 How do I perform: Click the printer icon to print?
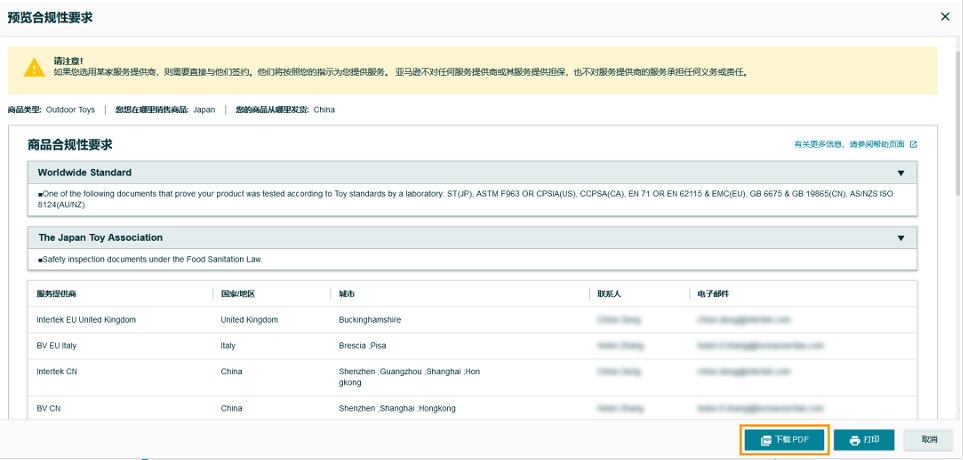click(x=854, y=440)
